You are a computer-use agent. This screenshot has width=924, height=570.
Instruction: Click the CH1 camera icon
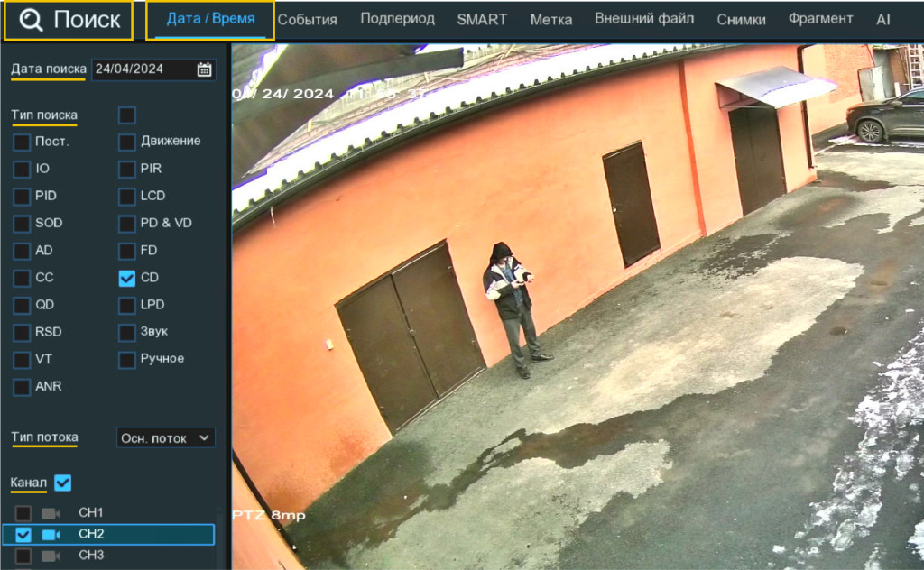pyautogui.click(x=51, y=513)
